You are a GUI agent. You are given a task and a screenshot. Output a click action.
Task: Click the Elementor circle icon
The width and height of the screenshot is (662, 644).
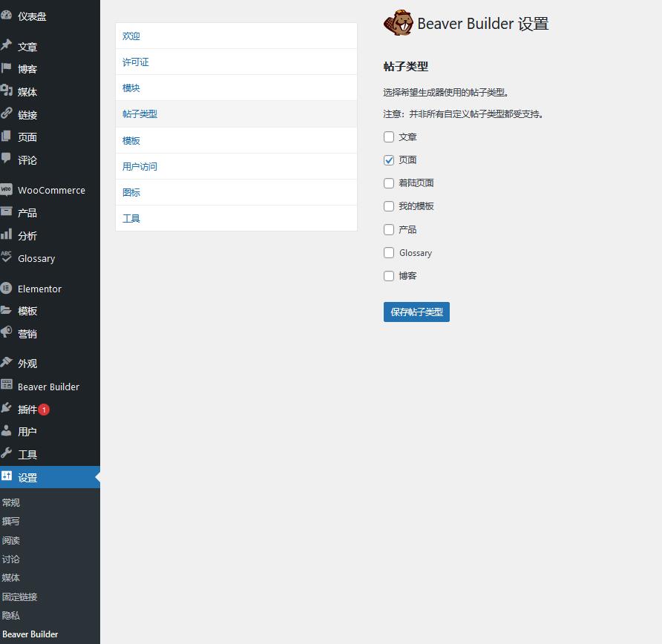coord(6,288)
